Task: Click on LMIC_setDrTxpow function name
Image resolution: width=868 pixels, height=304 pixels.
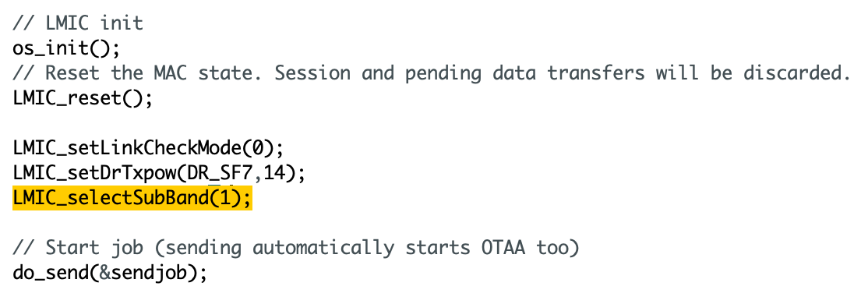Action: (94, 173)
